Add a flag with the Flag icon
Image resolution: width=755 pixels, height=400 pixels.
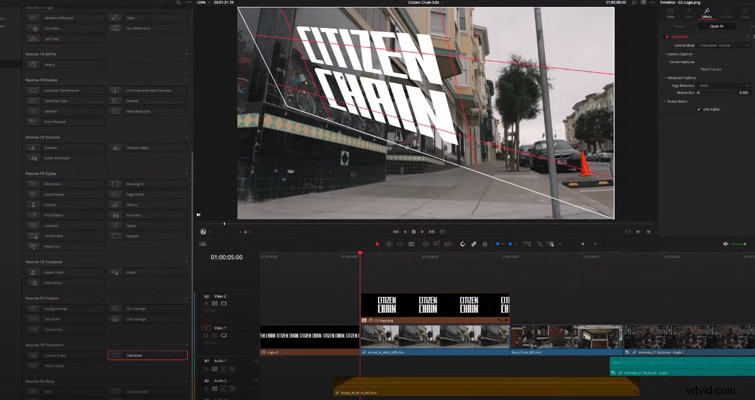[497, 244]
